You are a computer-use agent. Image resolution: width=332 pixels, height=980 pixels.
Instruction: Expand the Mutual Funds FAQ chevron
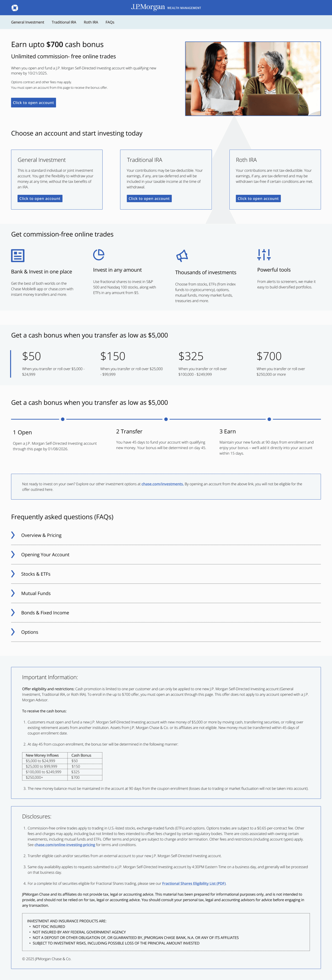tap(13, 593)
